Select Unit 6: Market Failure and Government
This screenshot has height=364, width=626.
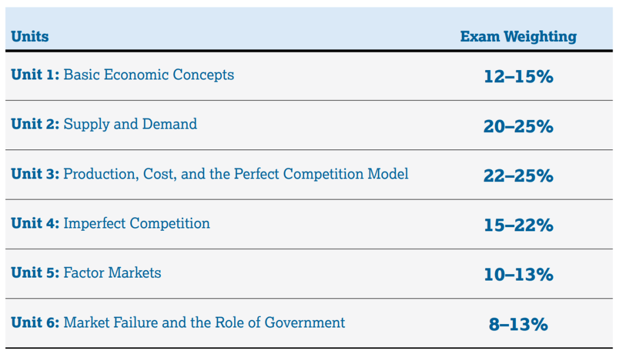pyautogui.click(x=178, y=322)
